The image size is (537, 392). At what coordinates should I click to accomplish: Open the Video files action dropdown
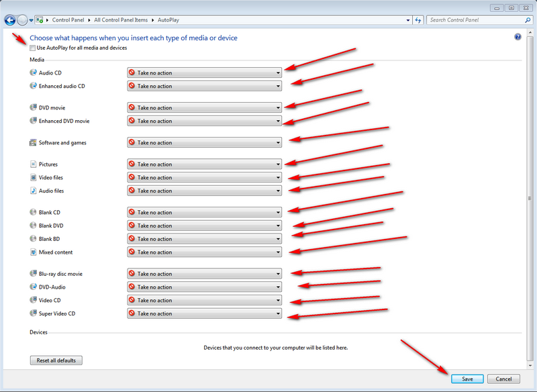pos(205,177)
